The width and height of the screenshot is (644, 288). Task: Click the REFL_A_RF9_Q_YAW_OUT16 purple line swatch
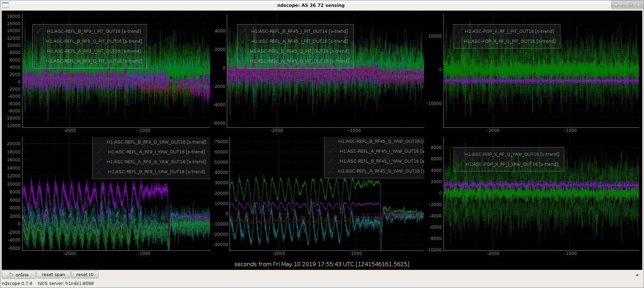pos(99,162)
